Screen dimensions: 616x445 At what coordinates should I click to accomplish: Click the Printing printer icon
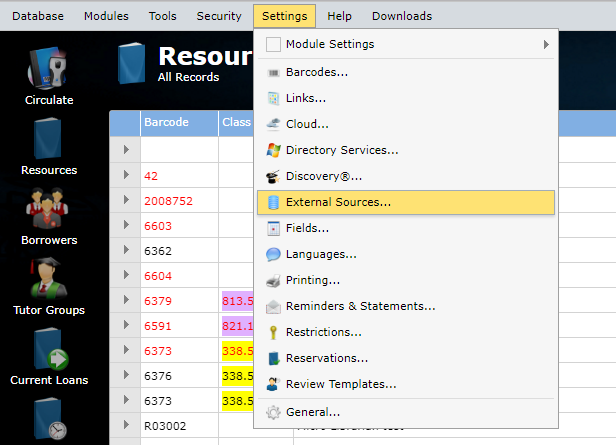pyautogui.click(x=273, y=280)
